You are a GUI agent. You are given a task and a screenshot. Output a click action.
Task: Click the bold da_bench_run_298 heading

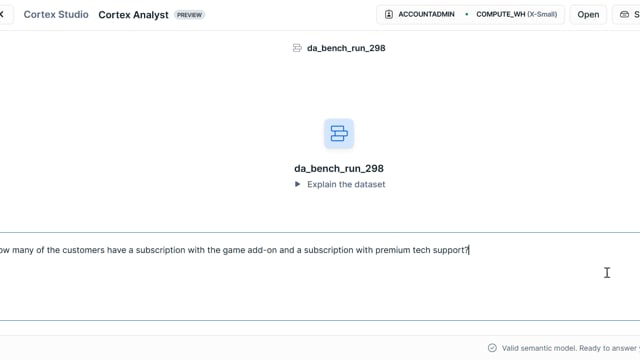pyautogui.click(x=339, y=168)
